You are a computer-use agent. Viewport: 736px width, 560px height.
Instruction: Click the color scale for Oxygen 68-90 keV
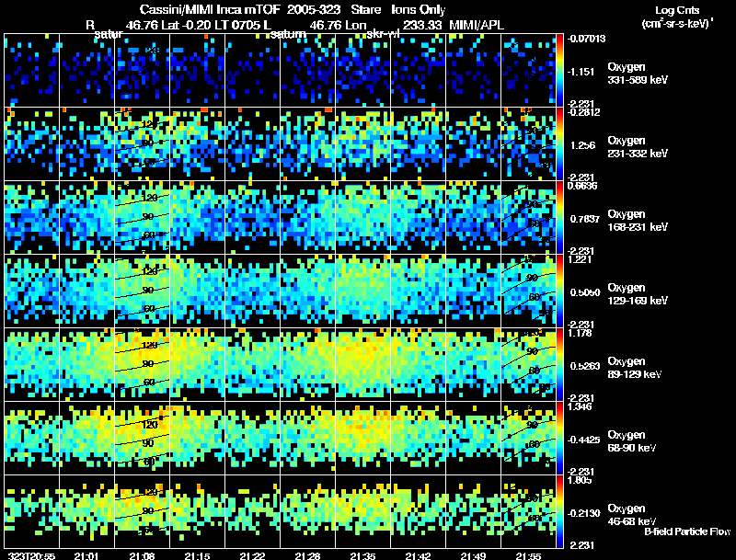559,438
